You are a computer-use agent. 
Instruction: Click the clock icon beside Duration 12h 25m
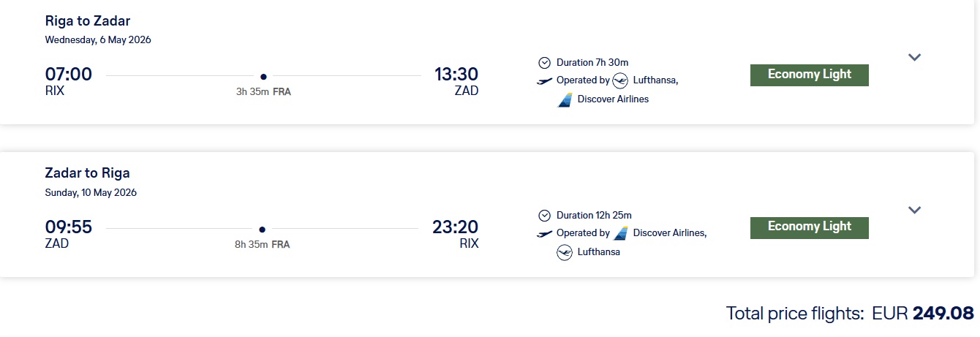pyautogui.click(x=544, y=216)
